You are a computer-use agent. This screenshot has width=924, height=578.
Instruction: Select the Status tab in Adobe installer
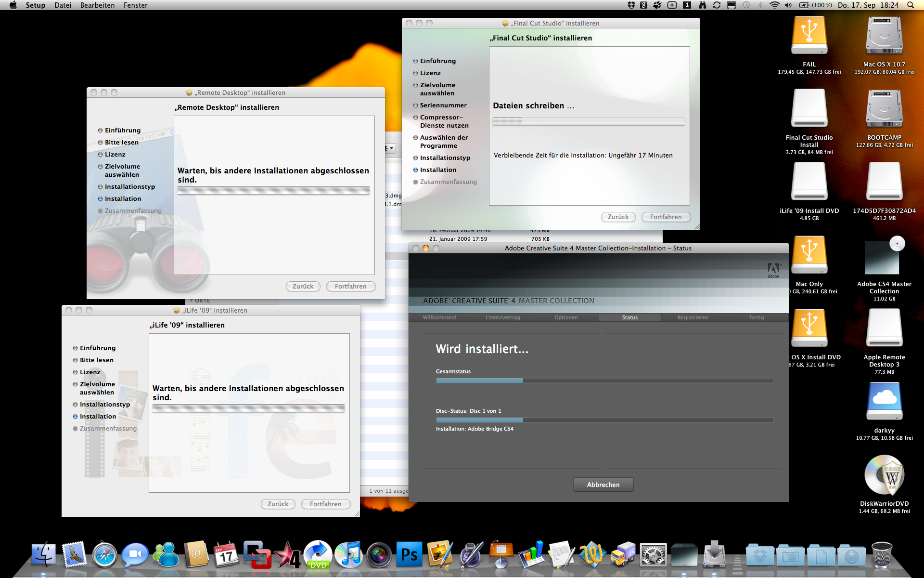629,317
